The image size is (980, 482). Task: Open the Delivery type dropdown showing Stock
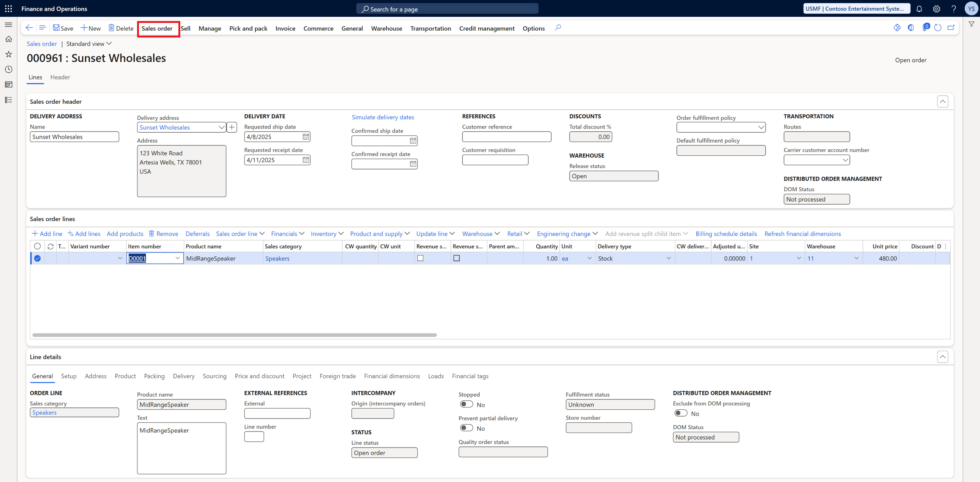tap(669, 258)
